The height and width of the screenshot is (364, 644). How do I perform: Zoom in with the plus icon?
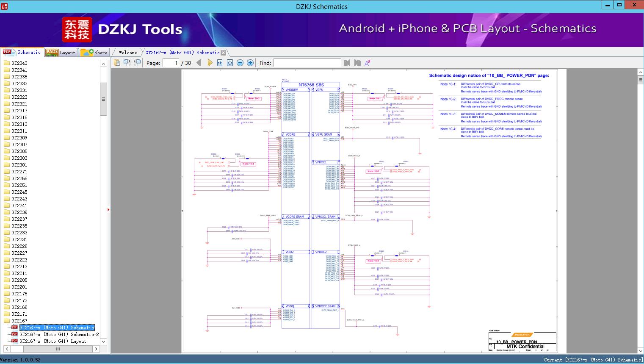coord(250,63)
